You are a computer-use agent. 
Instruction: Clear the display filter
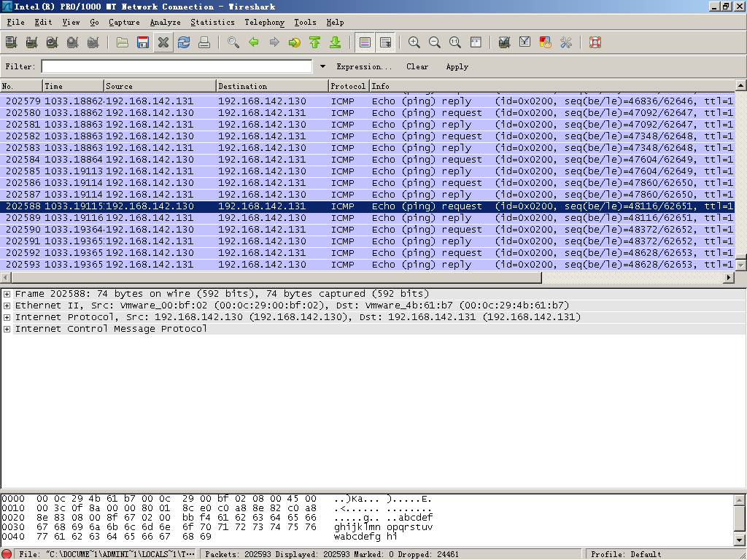[417, 66]
